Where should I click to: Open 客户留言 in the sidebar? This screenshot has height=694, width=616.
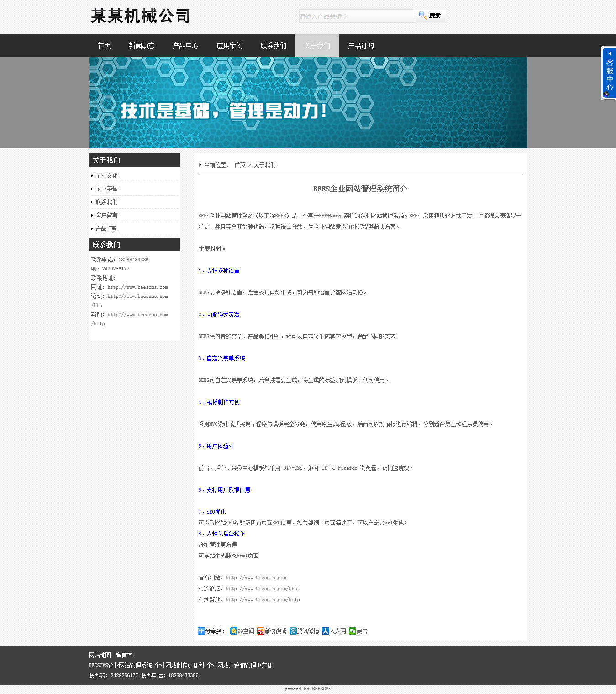click(107, 215)
